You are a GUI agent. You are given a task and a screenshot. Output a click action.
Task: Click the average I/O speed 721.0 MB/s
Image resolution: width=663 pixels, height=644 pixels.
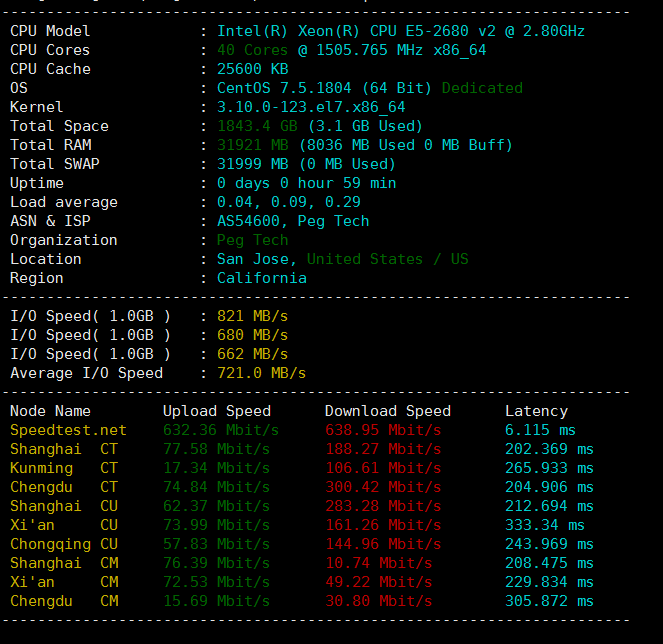coord(261,373)
